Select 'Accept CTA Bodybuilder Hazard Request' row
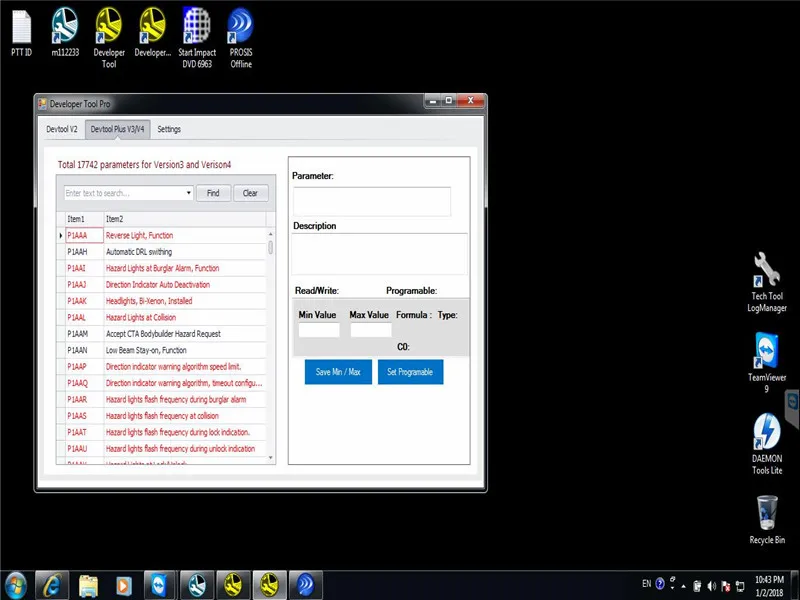Screen dimensions: 800x600 pyautogui.click(x=162, y=334)
